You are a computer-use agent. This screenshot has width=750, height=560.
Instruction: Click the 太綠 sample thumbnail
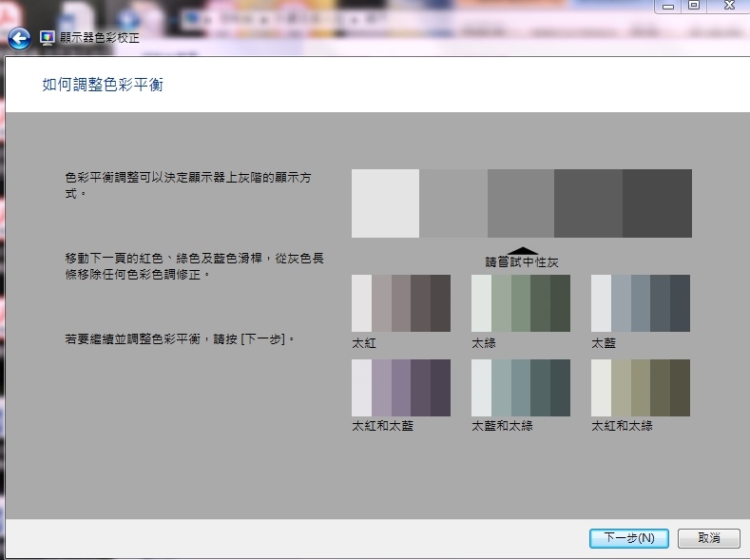pyautogui.click(x=521, y=303)
